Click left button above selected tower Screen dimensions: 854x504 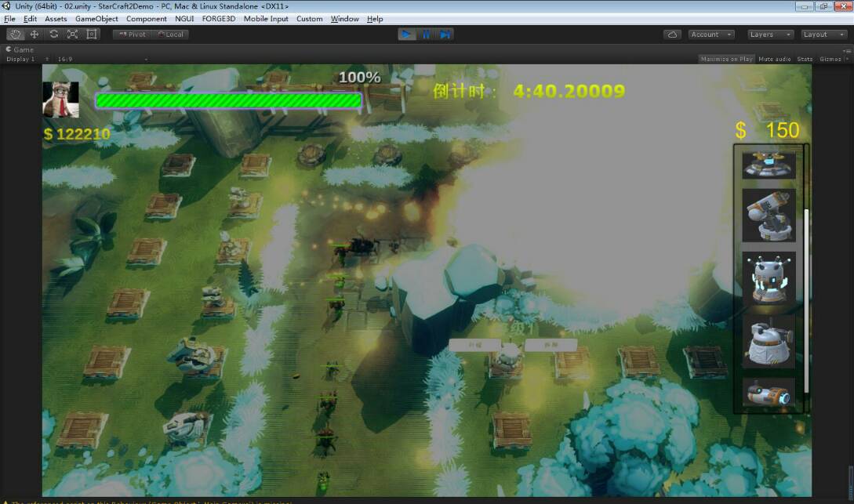[x=474, y=345]
